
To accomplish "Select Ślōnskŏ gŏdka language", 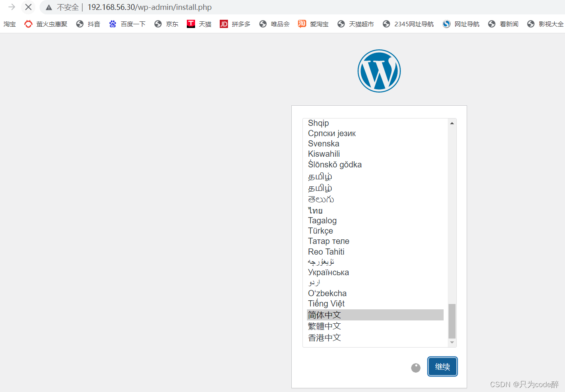I will [x=375, y=165].
